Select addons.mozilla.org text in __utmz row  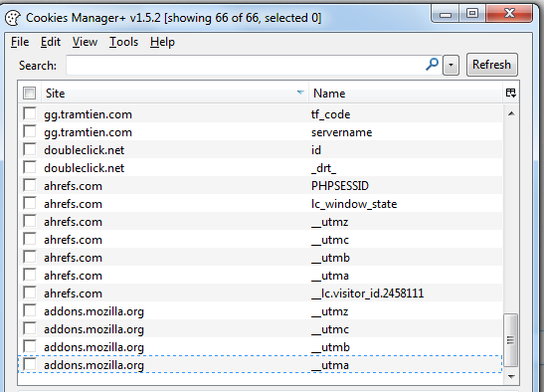[x=94, y=311]
